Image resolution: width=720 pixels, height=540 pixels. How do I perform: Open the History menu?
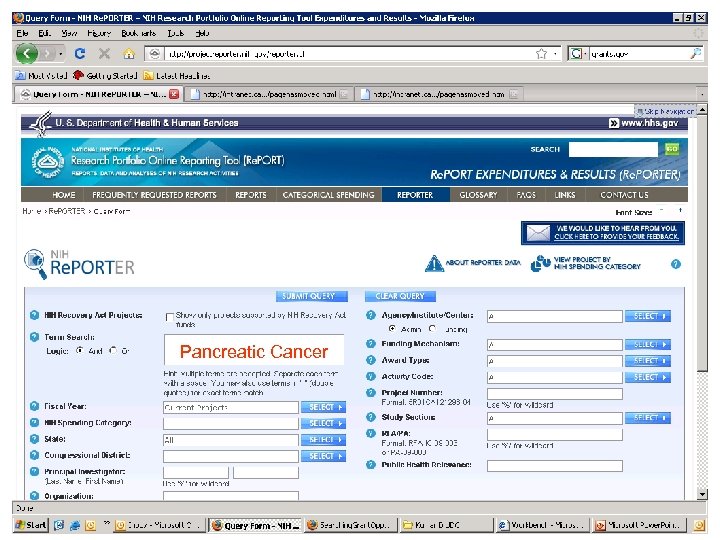coord(99,33)
